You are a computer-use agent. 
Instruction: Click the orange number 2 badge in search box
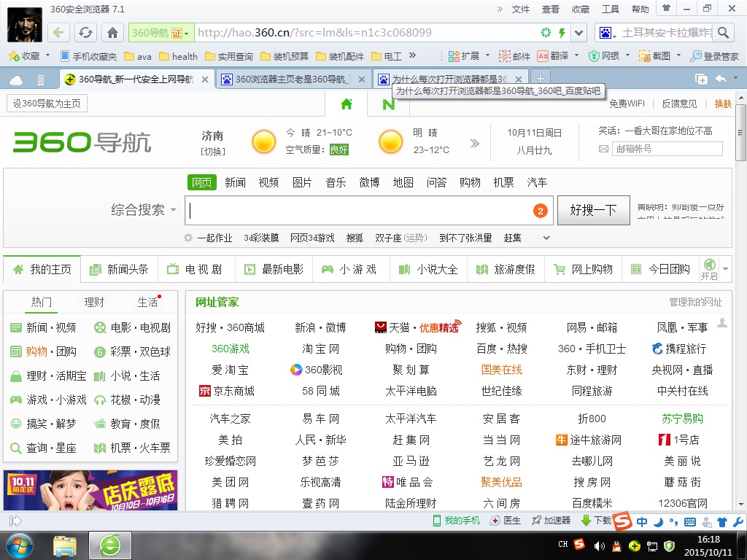[541, 211]
